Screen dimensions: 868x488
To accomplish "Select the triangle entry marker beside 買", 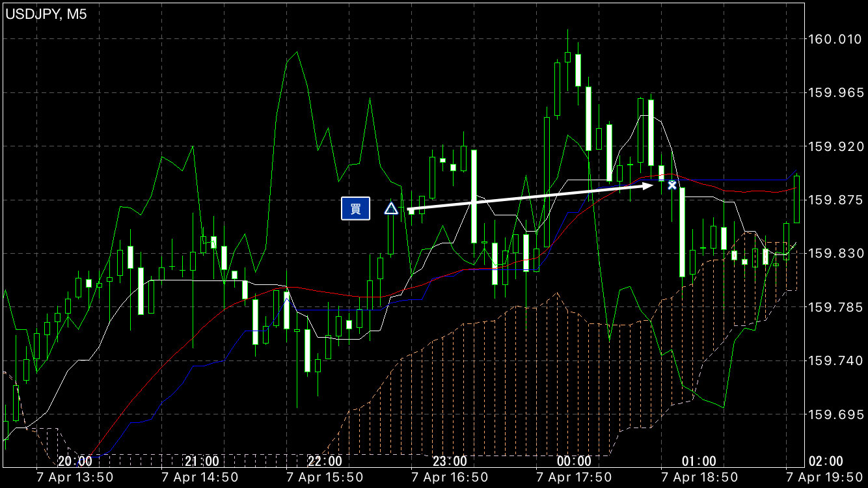I will click(x=390, y=209).
